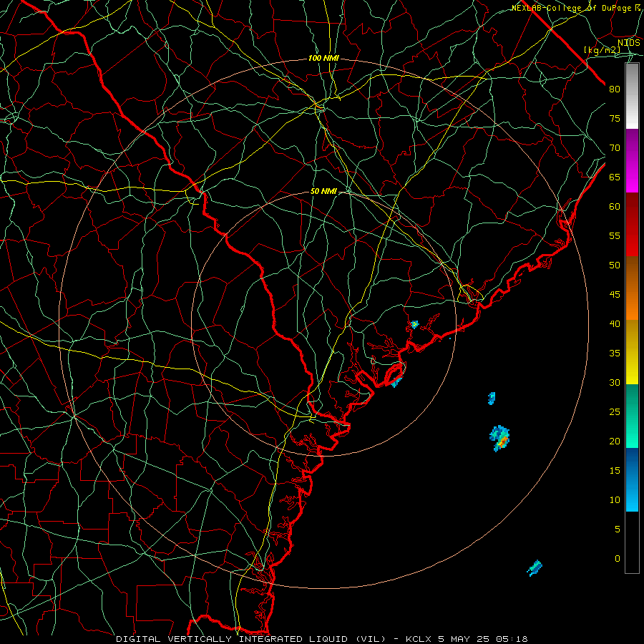
Task: Select the purple segment of the color bar
Action: pos(632,160)
